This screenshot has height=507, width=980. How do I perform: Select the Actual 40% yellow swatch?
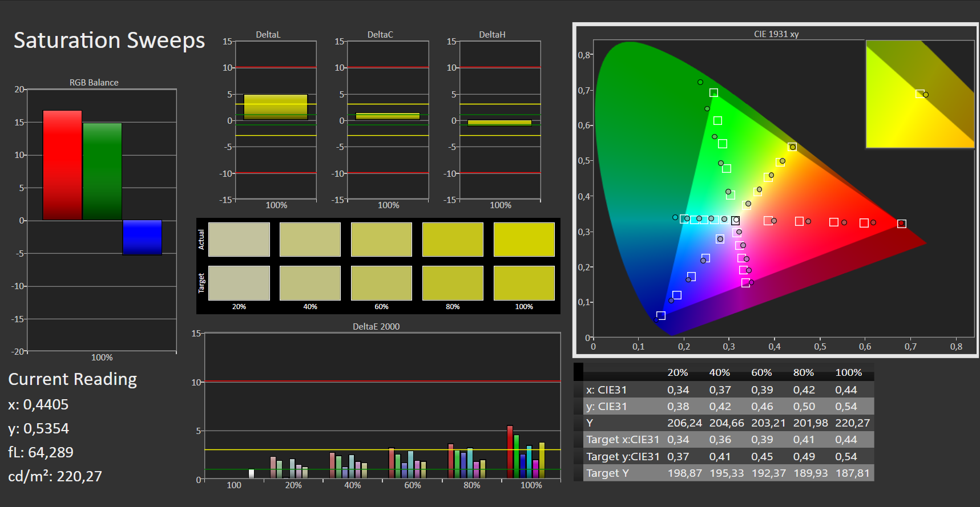[x=310, y=240]
